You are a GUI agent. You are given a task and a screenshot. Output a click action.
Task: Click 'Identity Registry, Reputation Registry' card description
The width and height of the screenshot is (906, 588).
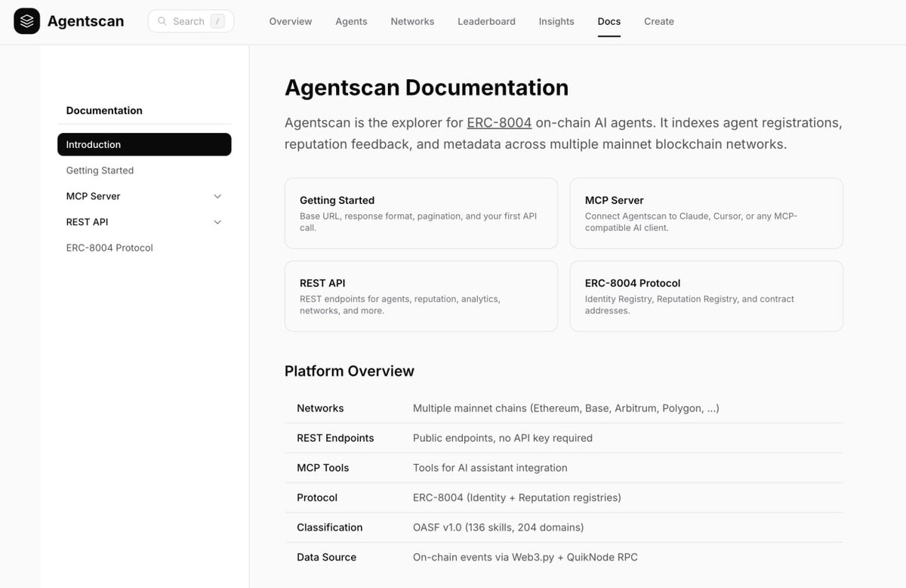coord(689,305)
